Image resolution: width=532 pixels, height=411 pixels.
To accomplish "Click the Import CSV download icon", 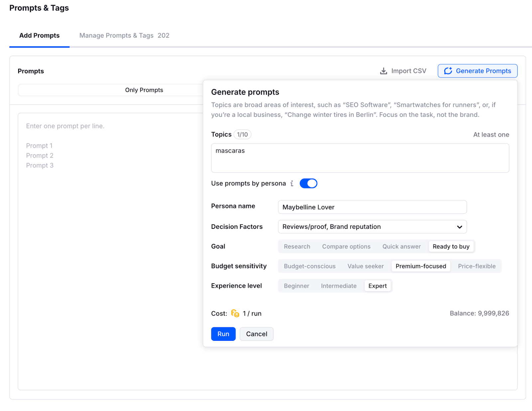I will pos(383,71).
